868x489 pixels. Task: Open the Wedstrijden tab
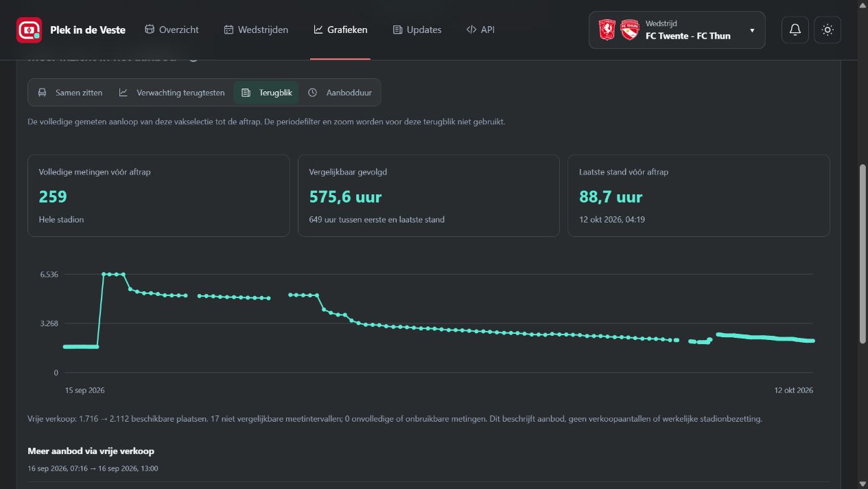pyautogui.click(x=256, y=30)
